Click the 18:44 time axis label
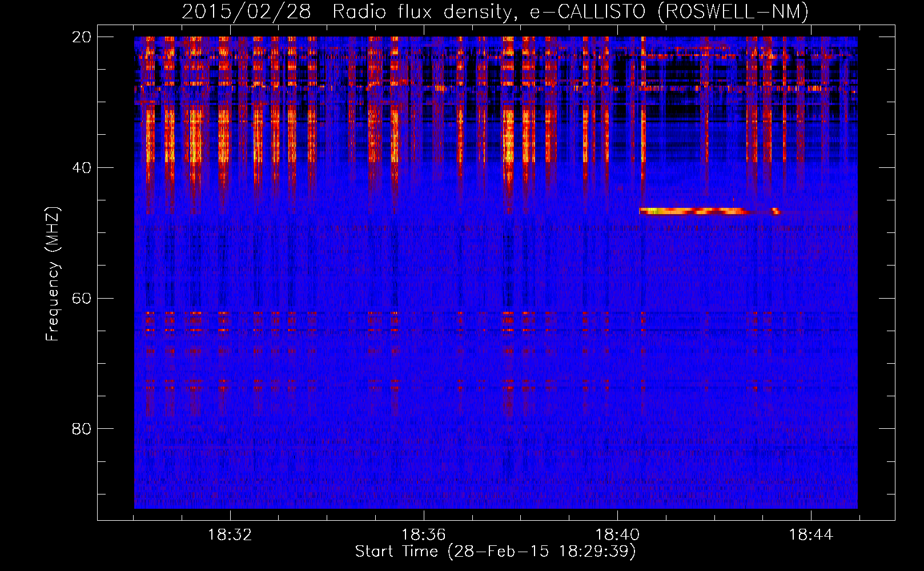 811,535
